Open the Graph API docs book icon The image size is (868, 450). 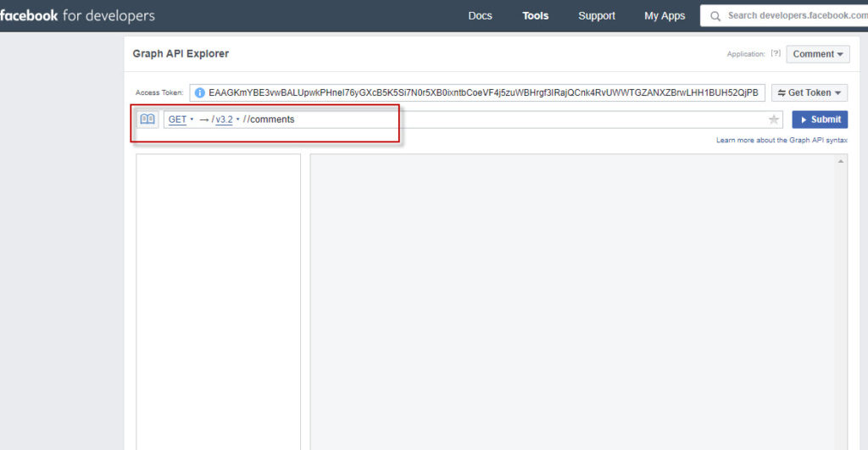147,119
